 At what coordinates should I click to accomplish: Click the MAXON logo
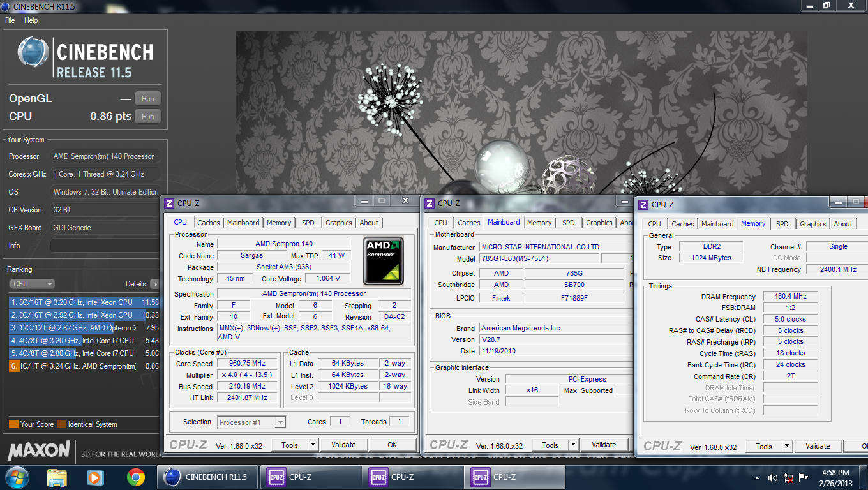(39, 450)
